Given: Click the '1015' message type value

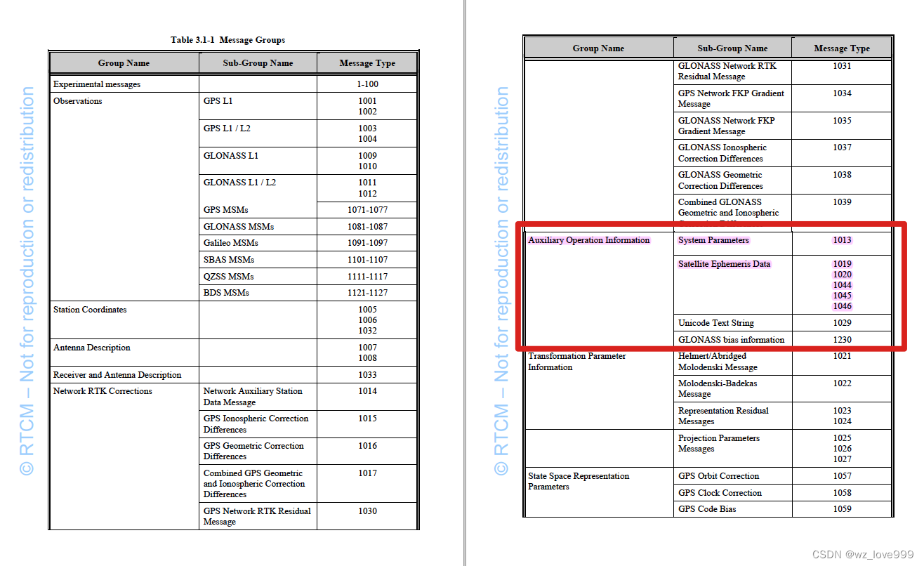Looking at the screenshot, I should click(367, 419).
